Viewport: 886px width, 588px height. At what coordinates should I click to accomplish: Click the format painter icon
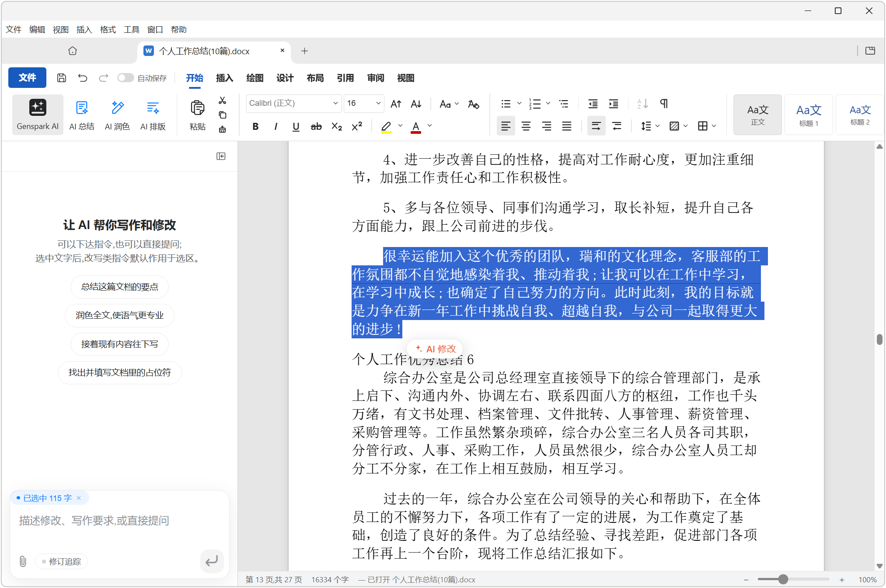[x=223, y=129]
